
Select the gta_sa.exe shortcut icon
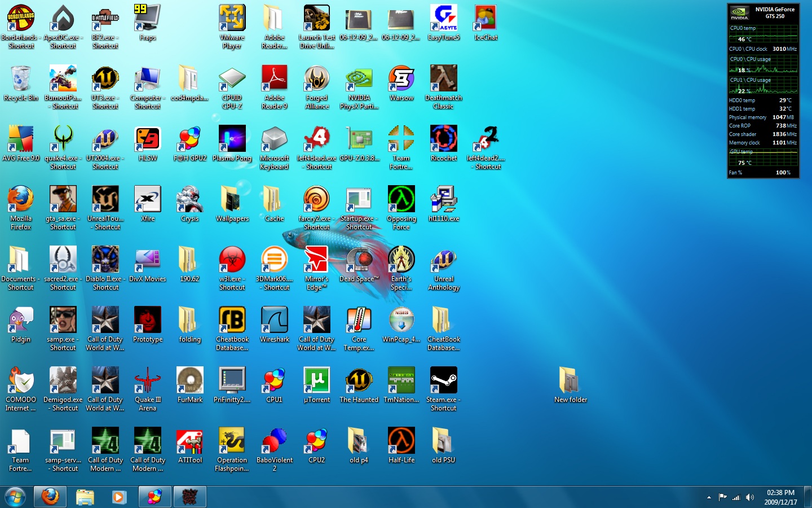point(63,199)
